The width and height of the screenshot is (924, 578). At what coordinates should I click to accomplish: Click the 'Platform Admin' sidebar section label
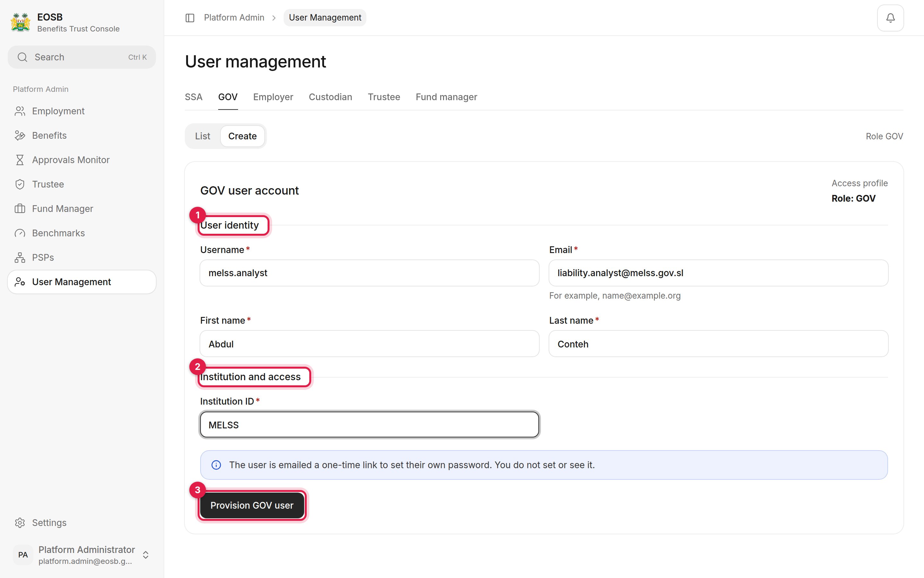point(40,89)
